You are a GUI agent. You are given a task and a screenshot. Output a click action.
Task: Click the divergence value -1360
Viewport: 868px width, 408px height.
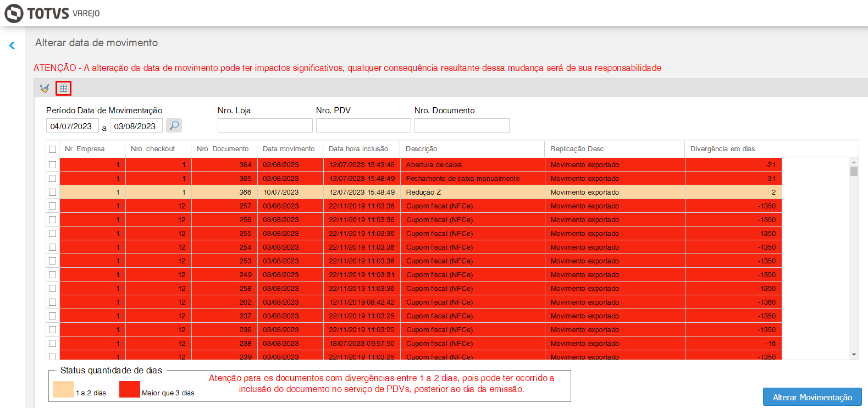pyautogui.click(x=767, y=302)
